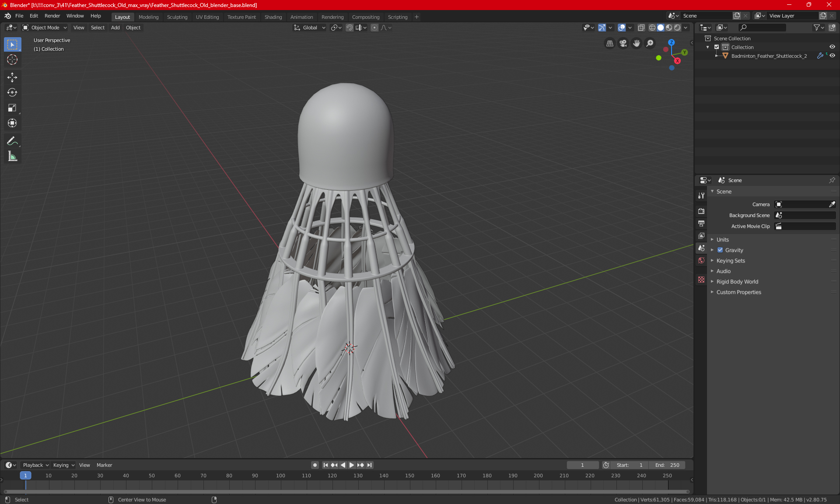
Task: Open the World properties tab
Action: (x=701, y=260)
